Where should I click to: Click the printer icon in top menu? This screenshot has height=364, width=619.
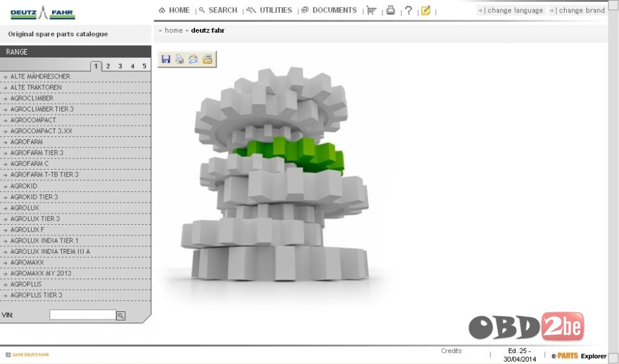point(391,11)
